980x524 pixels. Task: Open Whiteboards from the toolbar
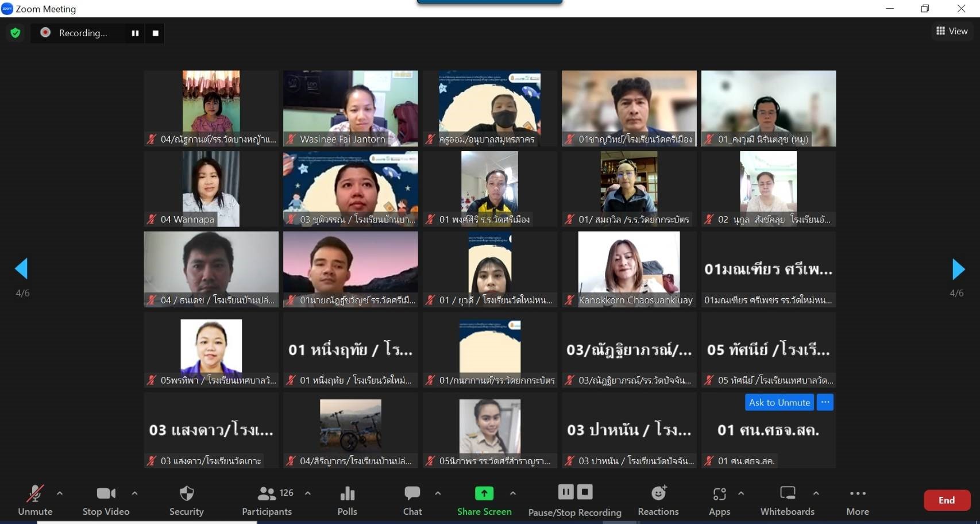pos(787,500)
